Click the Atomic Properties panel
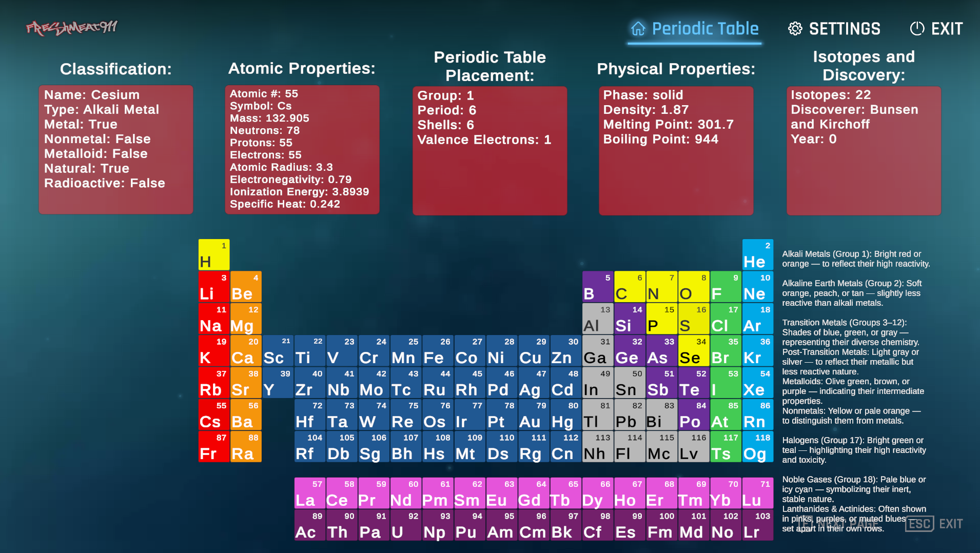This screenshot has height=553, width=980. (302, 149)
